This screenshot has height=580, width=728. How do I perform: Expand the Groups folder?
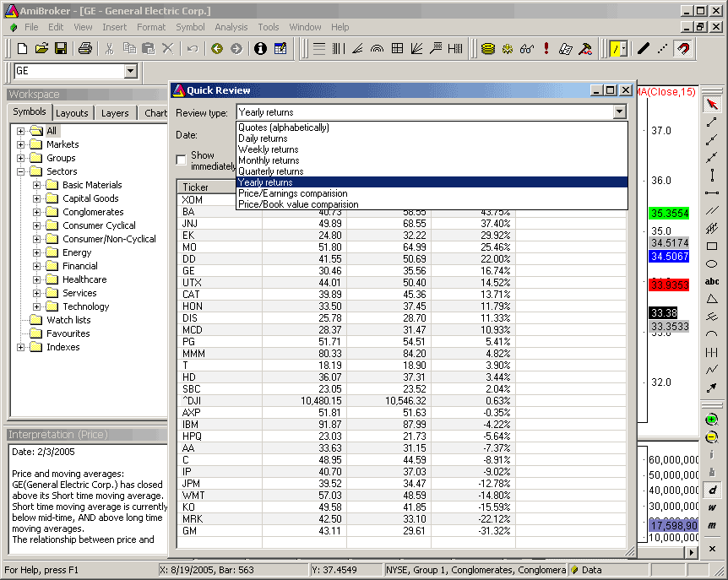coord(20,158)
